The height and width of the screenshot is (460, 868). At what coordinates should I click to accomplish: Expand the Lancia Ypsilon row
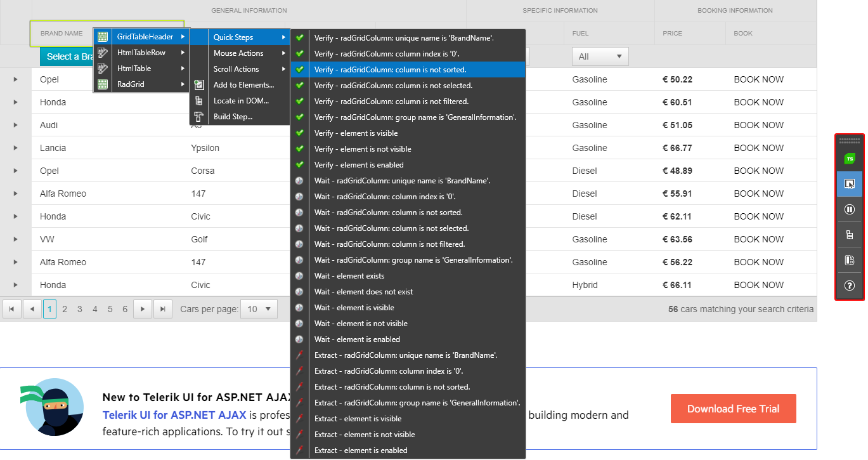[x=16, y=148]
